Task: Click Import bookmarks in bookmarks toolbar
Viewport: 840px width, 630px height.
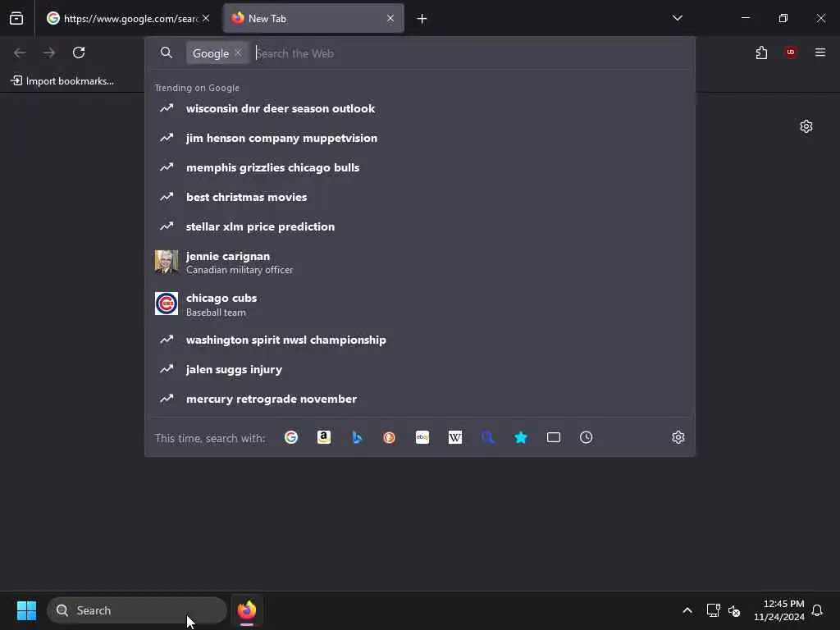Action: click(x=62, y=81)
